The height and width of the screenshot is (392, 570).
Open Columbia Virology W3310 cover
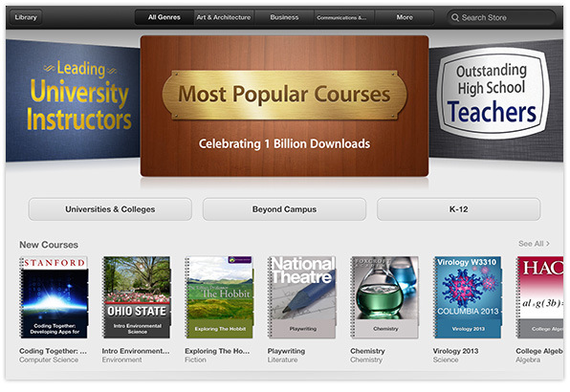[x=468, y=297]
